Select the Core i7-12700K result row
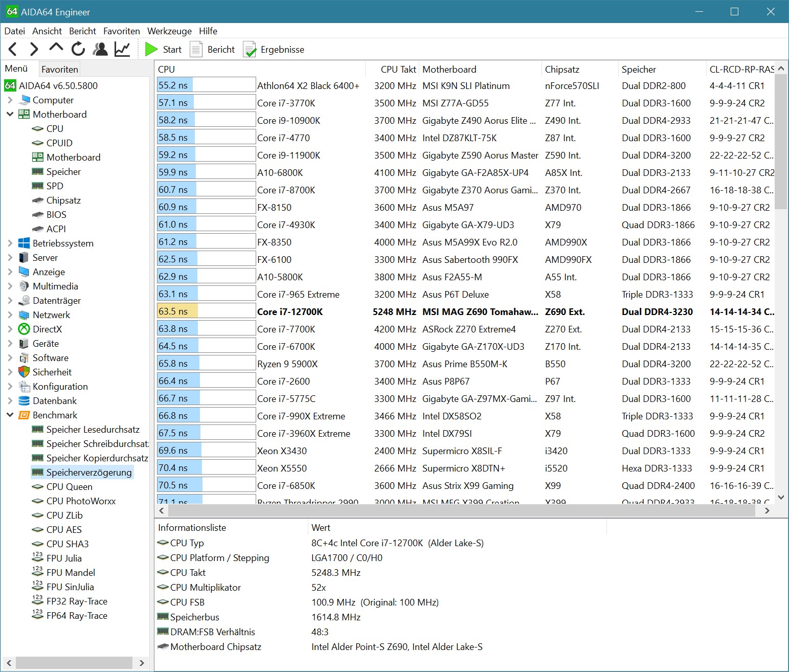 click(465, 311)
